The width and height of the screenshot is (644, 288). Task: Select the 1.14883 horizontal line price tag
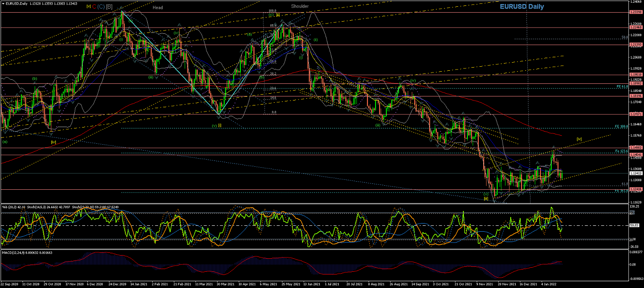(x=635, y=147)
